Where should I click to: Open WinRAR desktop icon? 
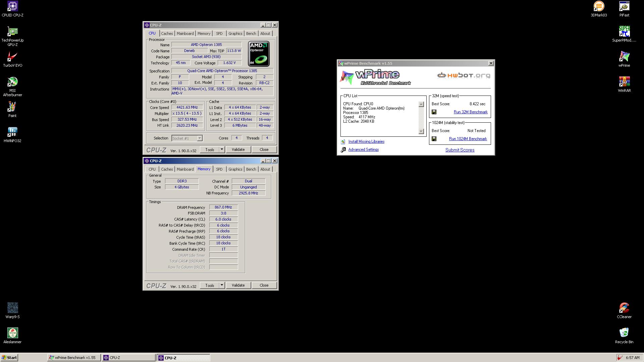(x=624, y=84)
